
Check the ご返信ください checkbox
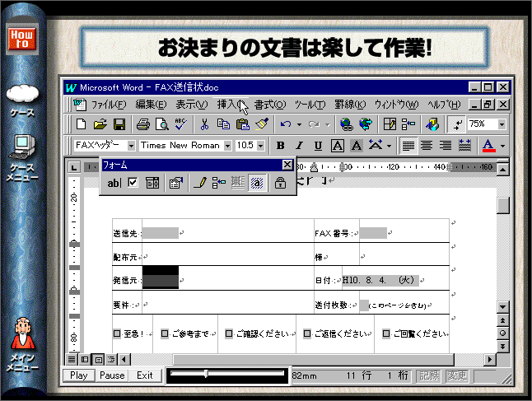(307, 333)
